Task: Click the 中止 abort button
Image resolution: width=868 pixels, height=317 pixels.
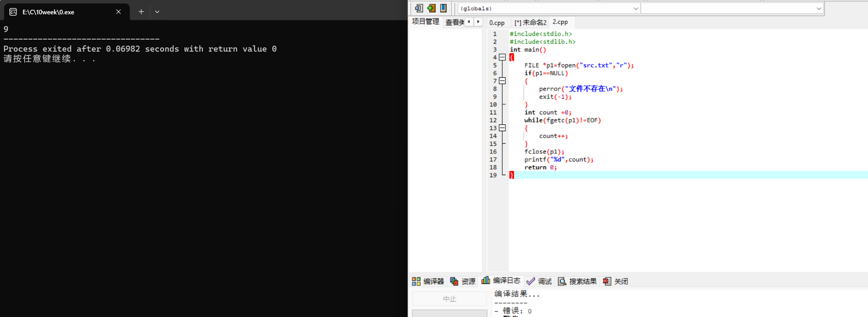Action: [450, 299]
